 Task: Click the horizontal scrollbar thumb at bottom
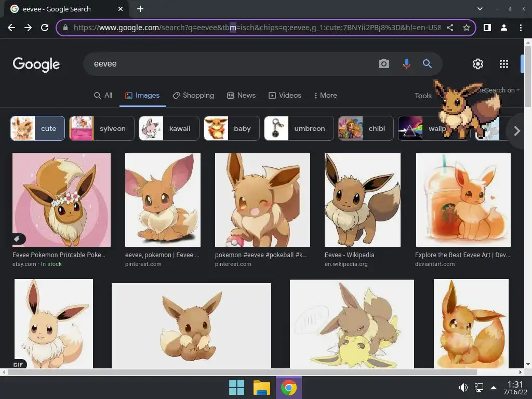(x=242, y=372)
